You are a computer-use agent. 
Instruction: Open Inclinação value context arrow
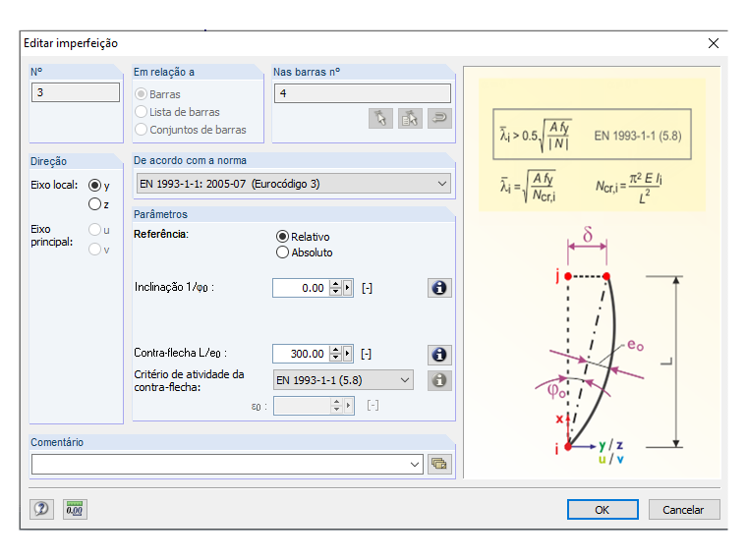click(348, 288)
